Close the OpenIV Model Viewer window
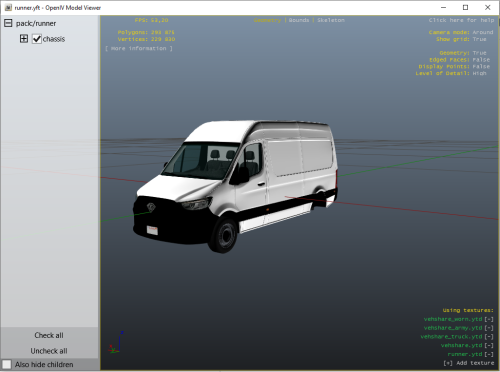This screenshot has height=372, width=500. click(x=487, y=7)
